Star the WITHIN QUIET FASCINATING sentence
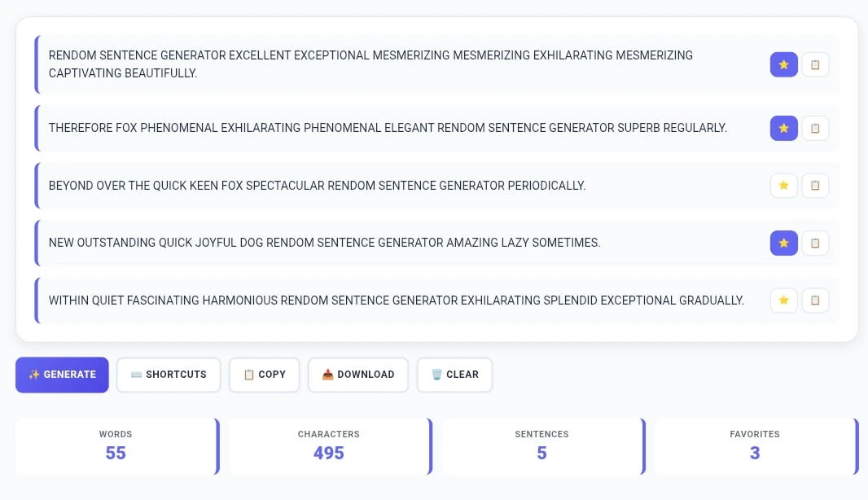Screen dimensions: 868x500 pos(783,300)
